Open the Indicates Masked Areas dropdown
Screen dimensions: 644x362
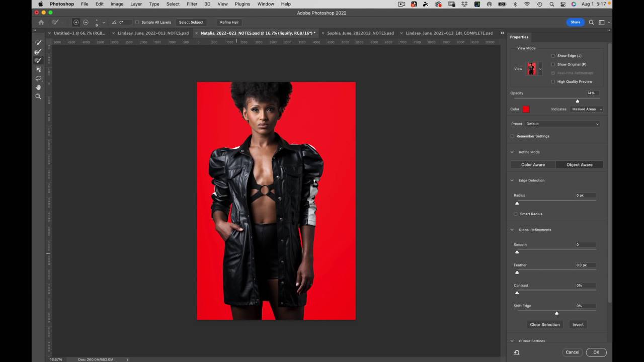pos(586,109)
